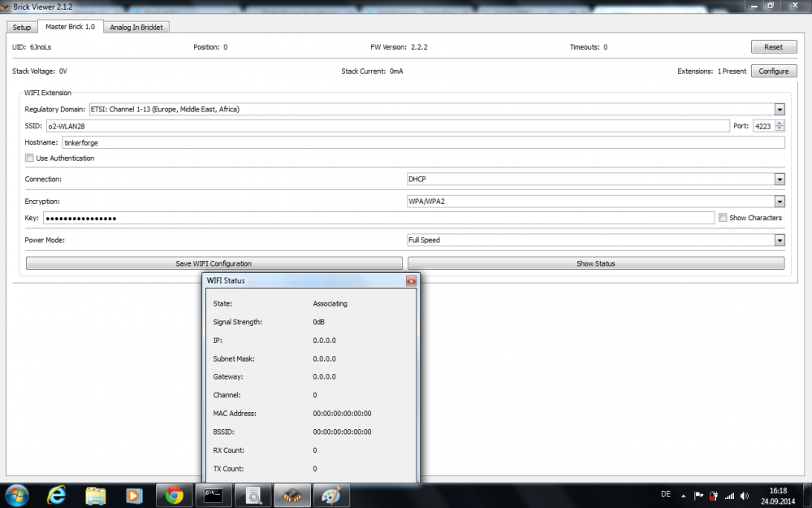Switch to the Setup tab
Screen dimensions: 812x508
click(22, 27)
